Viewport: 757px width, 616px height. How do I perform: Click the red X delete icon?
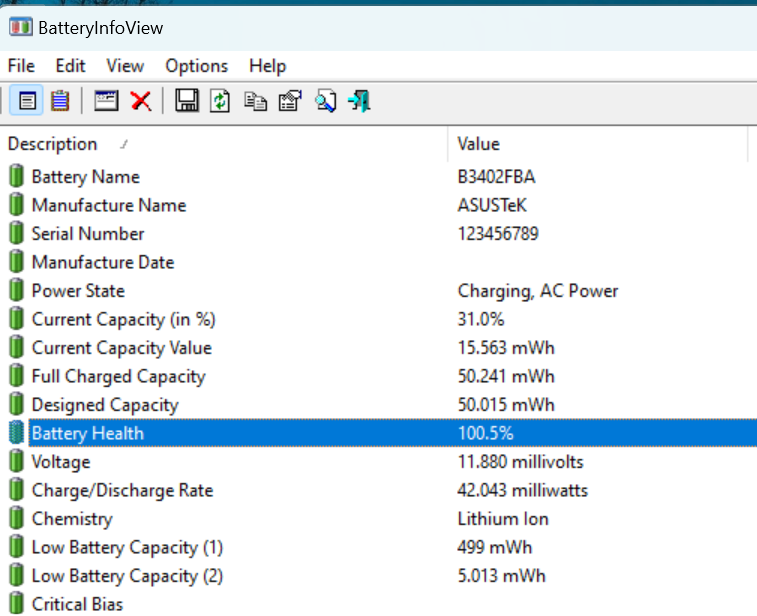pyautogui.click(x=140, y=101)
